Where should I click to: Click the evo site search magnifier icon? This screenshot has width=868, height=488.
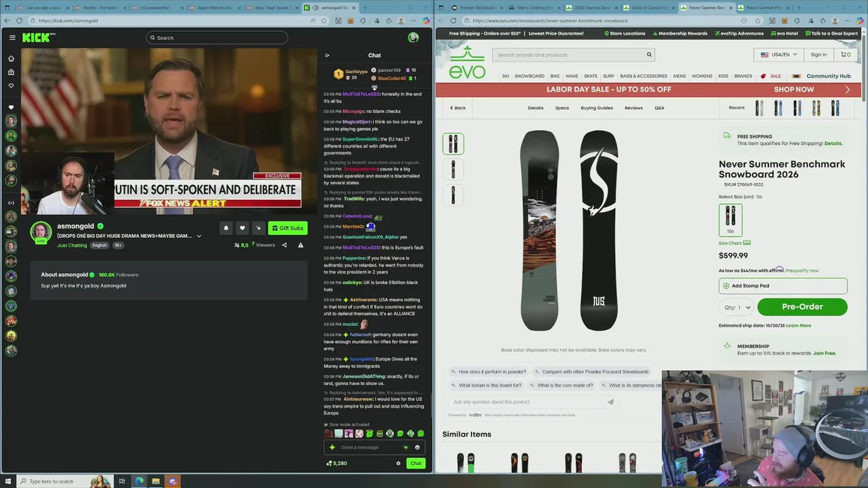pos(649,55)
